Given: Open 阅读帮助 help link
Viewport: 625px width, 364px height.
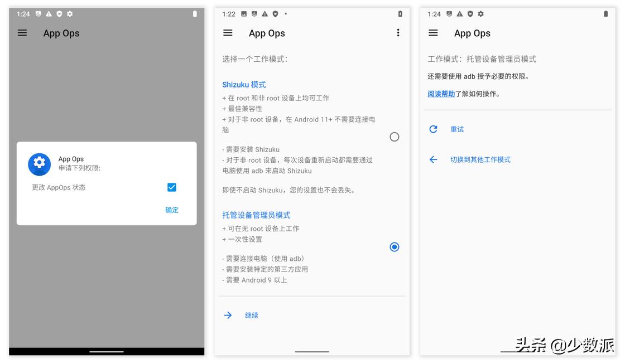Looking at the screenshot, I should [441, 94].
